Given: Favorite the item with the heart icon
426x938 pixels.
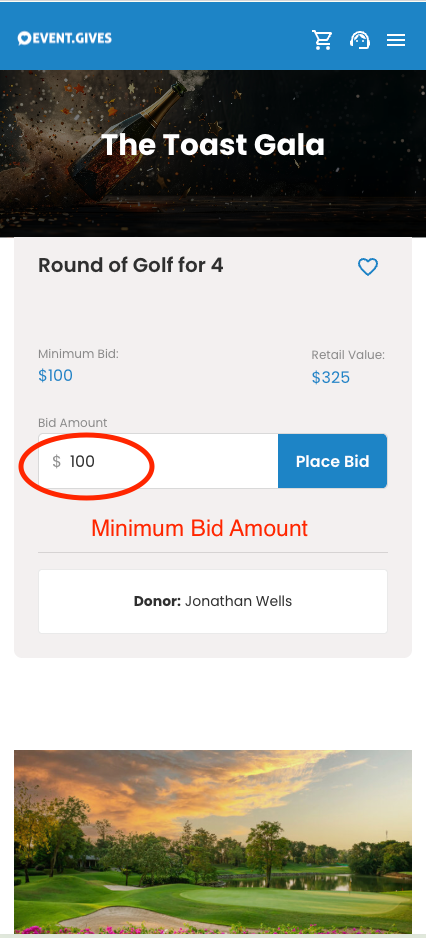Looking at the screenshot, I should pyautogui.click(x=368, y=267).
